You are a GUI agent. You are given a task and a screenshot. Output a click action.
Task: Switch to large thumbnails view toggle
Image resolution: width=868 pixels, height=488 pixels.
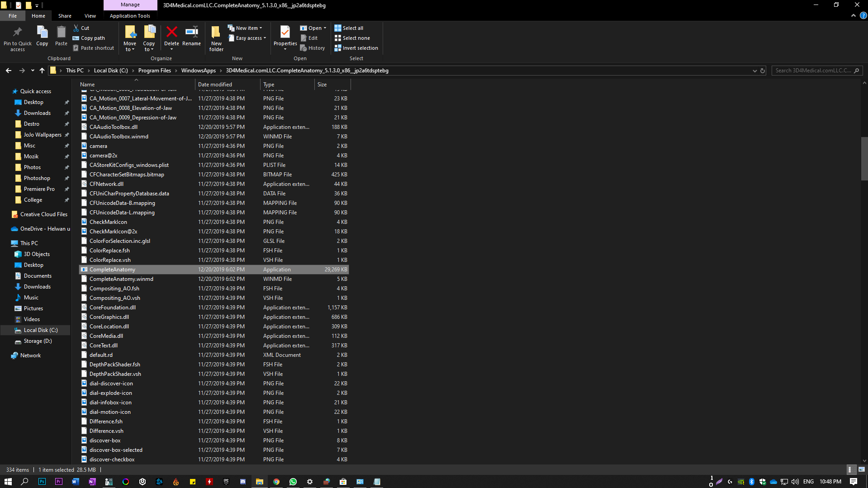[861, 469]
